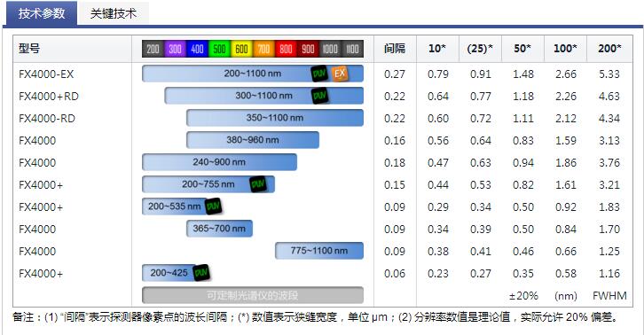Click the DUV badge on the 200~425 bar

tap(201, 273)
